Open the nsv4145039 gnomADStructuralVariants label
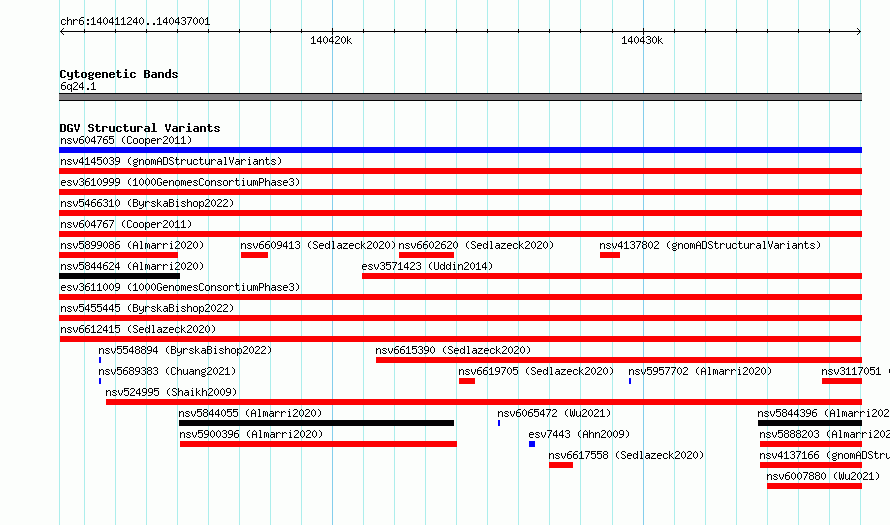 pos(171,161)
